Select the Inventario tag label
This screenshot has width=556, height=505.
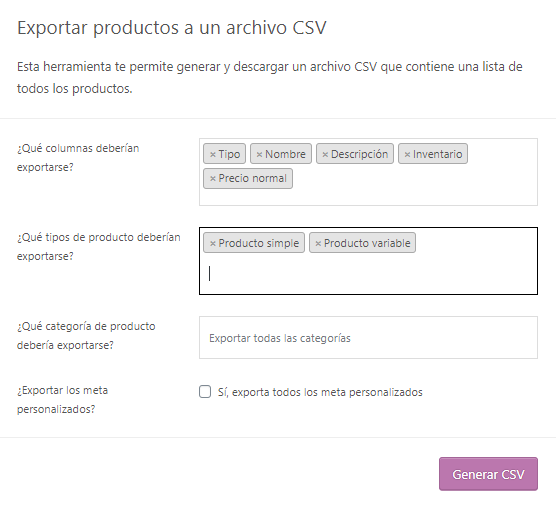click(x=437, y=154)
